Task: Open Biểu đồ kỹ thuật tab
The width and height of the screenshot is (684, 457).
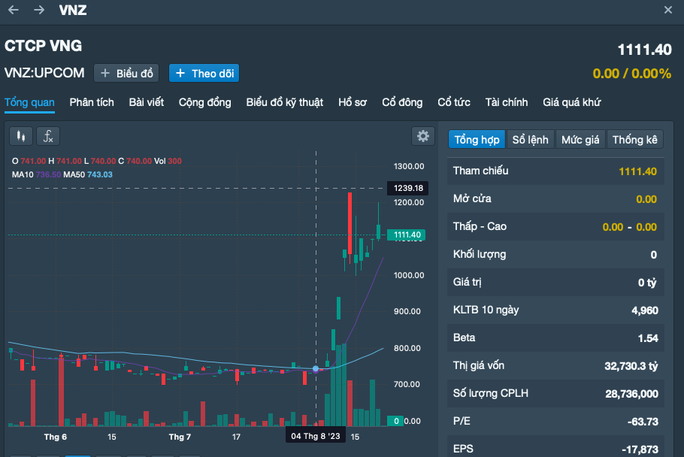Action: [285, 102]
